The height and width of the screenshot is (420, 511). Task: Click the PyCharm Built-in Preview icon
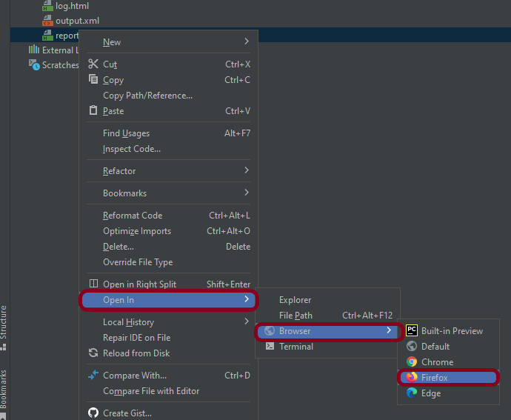(x=412, y=331)
